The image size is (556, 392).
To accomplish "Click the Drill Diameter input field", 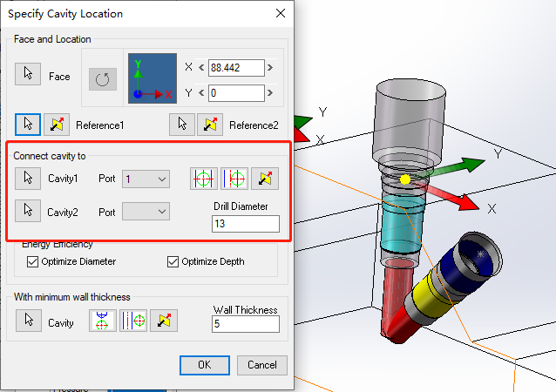I will 246,224.
